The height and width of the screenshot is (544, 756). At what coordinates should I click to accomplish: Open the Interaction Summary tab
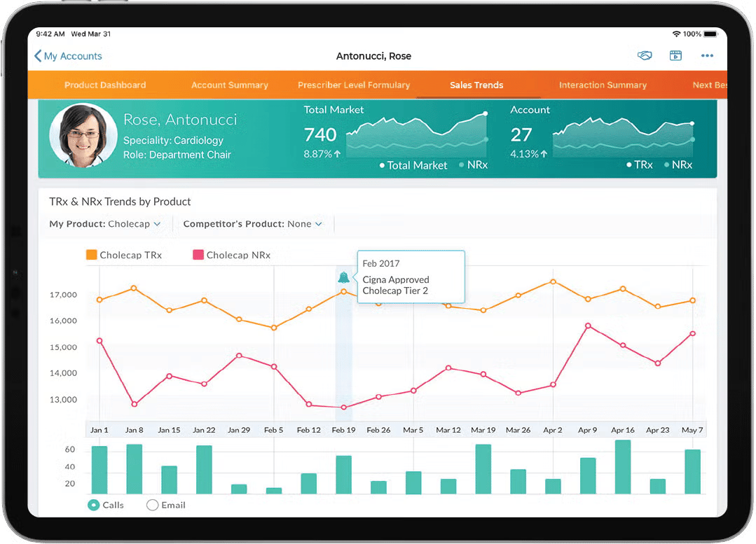(603, 85)
